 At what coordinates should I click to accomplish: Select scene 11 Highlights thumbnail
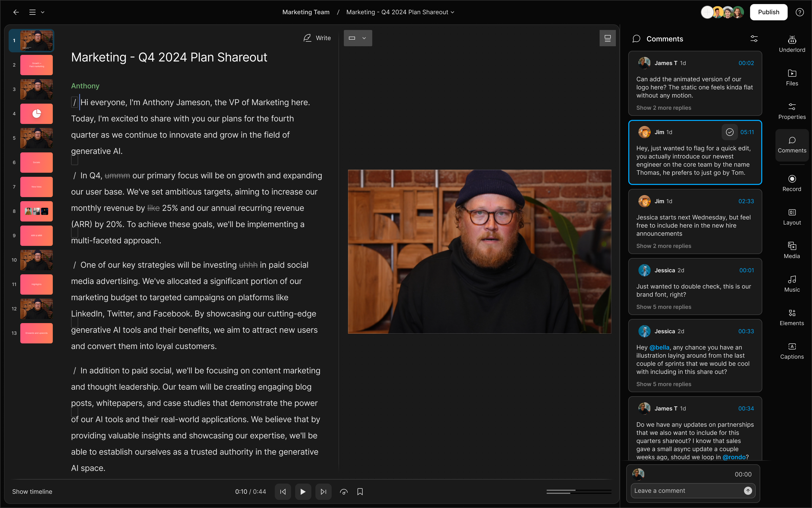36,284
